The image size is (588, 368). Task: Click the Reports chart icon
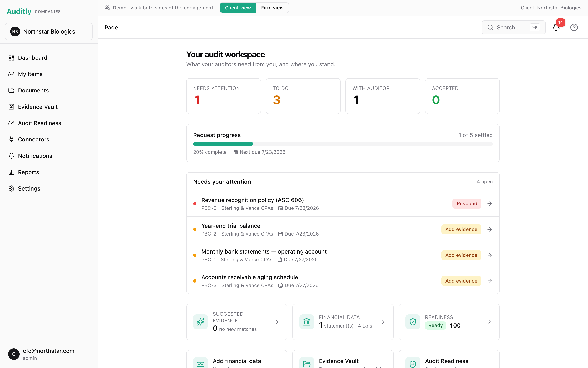[x=11, y=172]
